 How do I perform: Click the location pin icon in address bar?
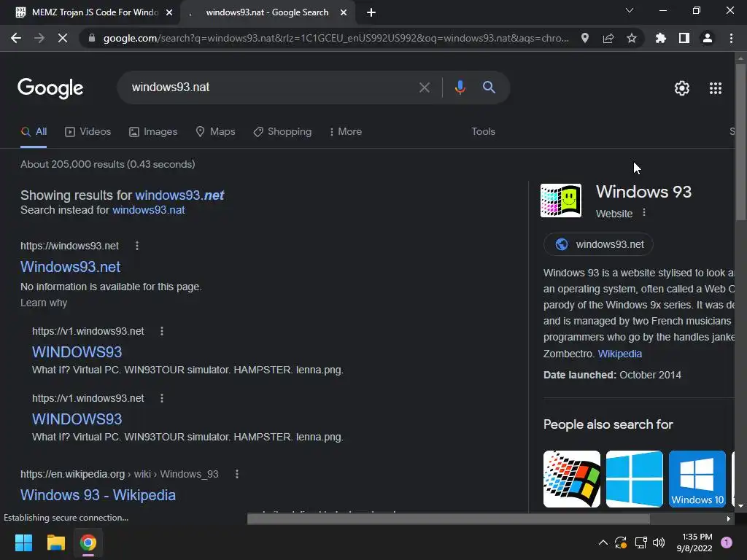point(585,38)
